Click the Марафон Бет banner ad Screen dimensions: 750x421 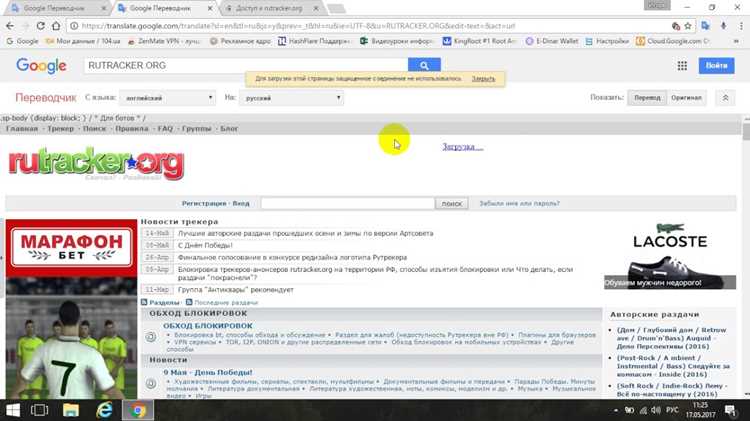71,309
